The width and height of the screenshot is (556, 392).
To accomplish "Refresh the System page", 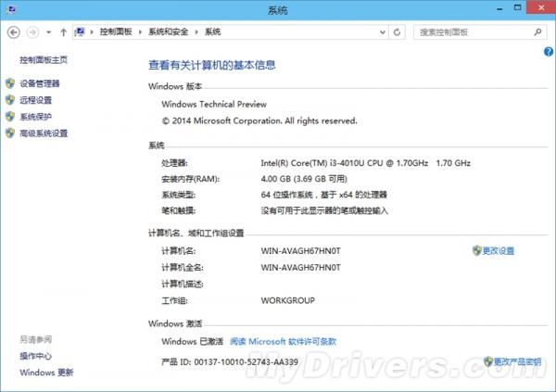I will pos(398,32).
